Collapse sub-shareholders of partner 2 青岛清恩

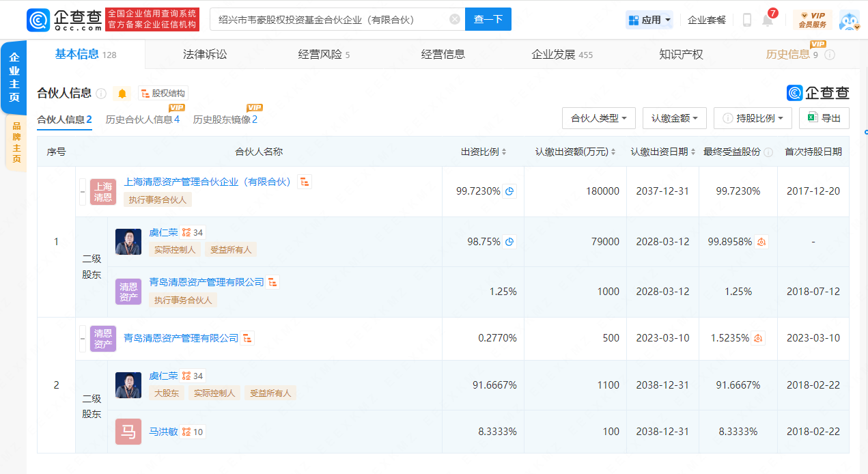(x=83, y=339)
